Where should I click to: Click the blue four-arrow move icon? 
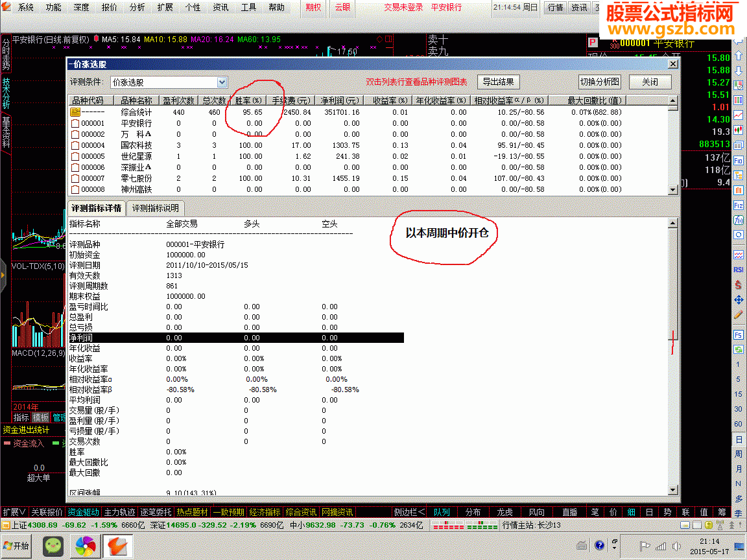coord(739,299)
